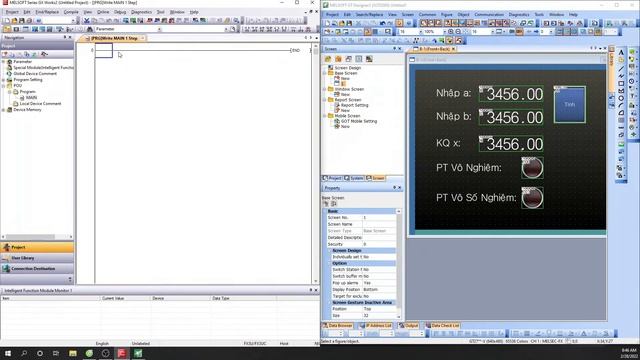Open File Explorer from taskbar
The image size is (640, 360).
tap(73, 353)
